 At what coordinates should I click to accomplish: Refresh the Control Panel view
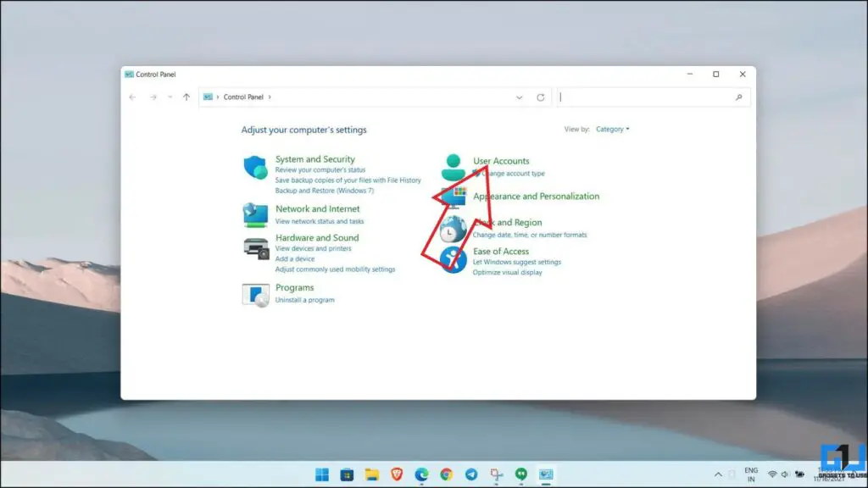point(541,97)
